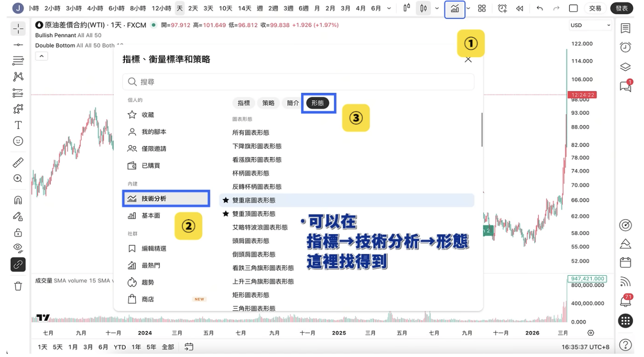Click the 發表 button
This screenshot has height=357, width=644.
[622, 8]
